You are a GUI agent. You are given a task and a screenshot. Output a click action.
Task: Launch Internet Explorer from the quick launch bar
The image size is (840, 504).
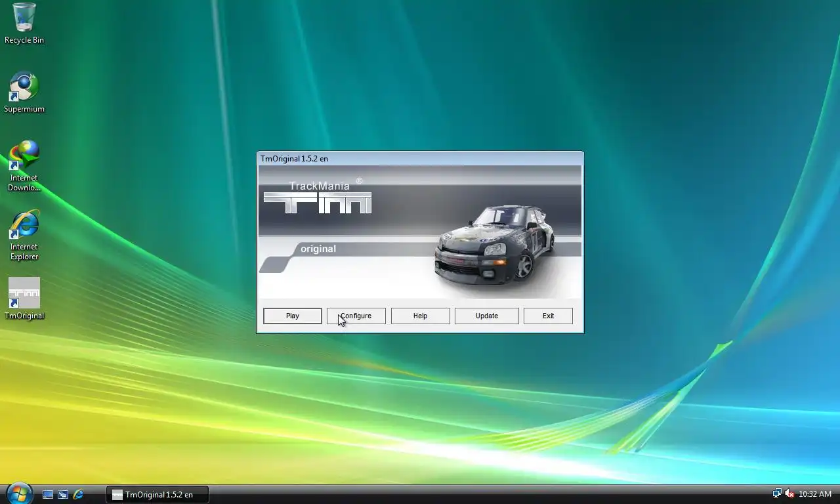coord(78,494)
